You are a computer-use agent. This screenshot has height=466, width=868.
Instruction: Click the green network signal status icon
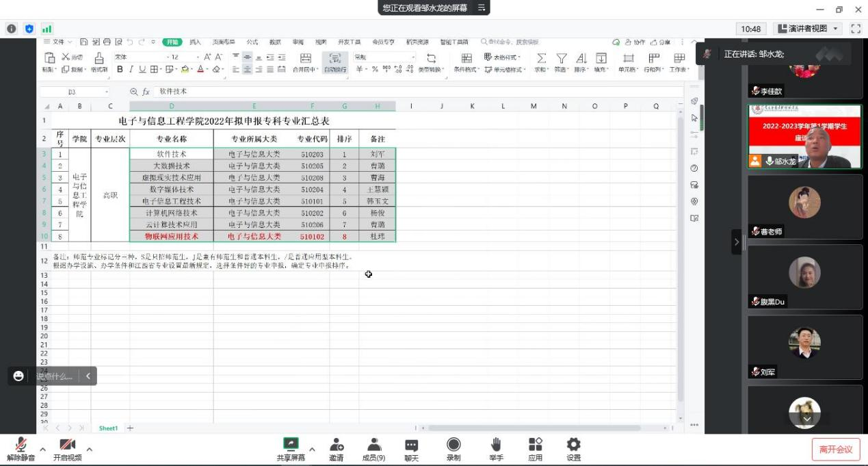tap(47, 29)
